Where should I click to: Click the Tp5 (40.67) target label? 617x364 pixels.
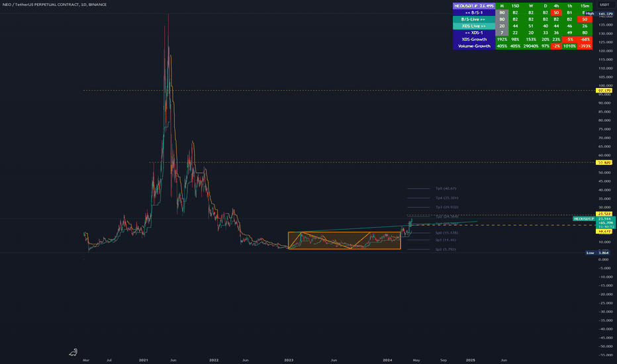pos(446,189)
